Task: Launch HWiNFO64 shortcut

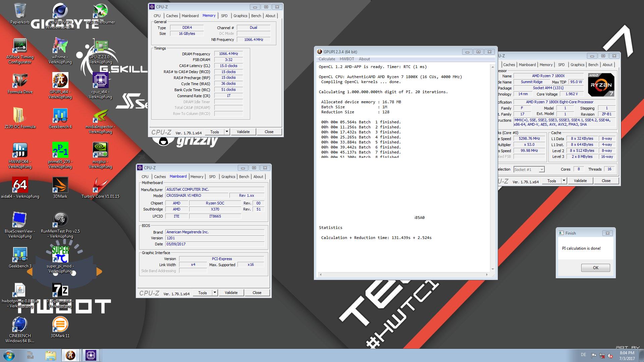Action: [20, 156]
